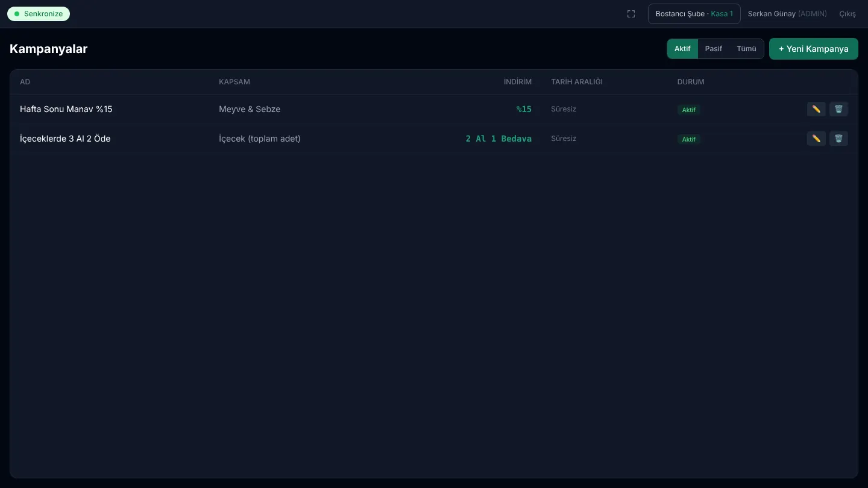
Task: Click the İNDİRİM column header
Action: click(x=518, y=82)
